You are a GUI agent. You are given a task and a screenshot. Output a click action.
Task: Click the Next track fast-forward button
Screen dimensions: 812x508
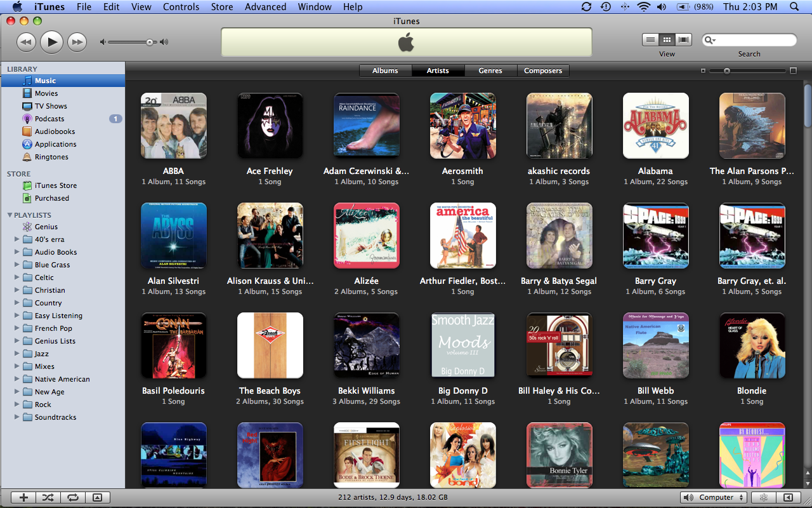(x=77, y=42)
